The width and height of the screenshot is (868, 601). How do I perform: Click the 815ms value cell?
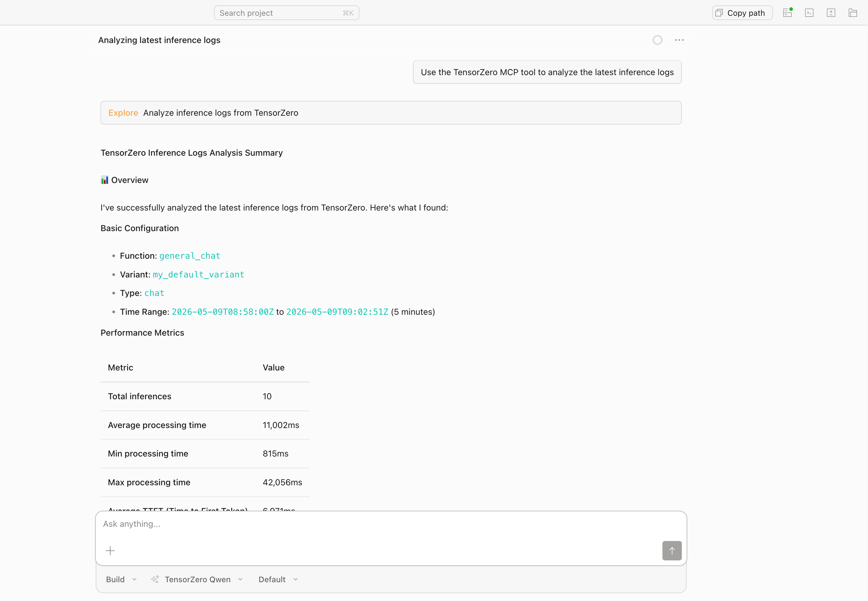pyautogui.click(x=276, y=453)
